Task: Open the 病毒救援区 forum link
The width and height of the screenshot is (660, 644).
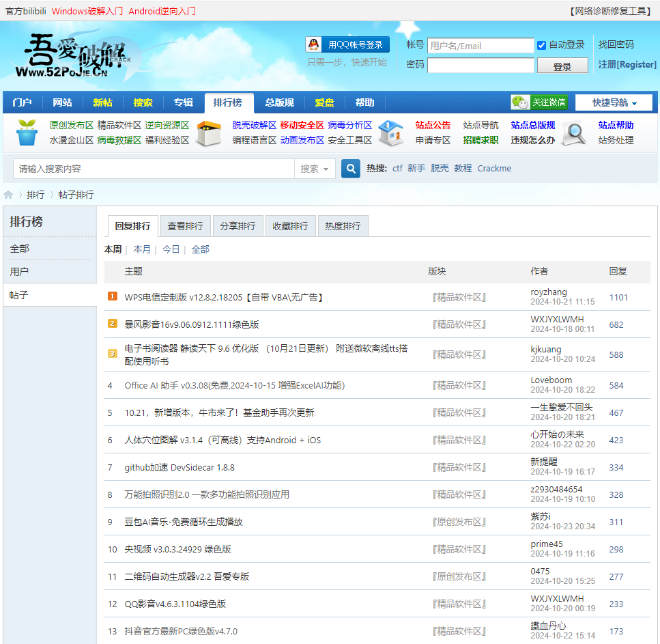Action: (119, 140)
